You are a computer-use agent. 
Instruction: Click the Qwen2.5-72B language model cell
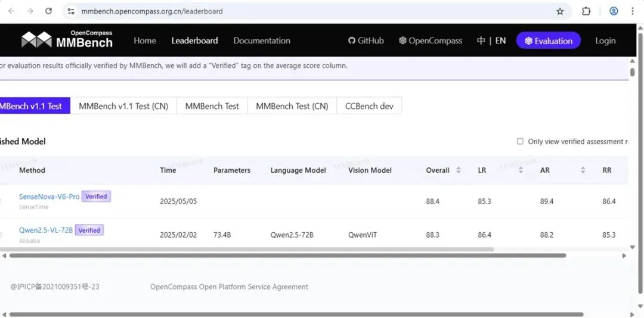point(292,235)
